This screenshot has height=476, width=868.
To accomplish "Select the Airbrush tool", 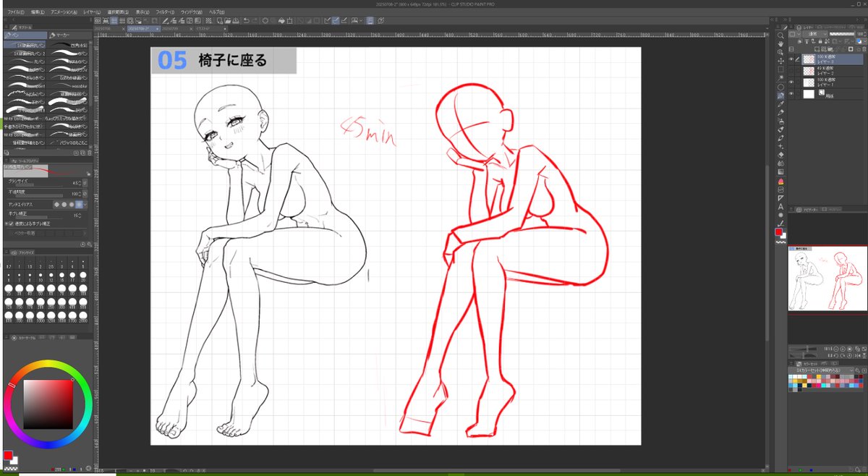I will click(x=780, y=121).
